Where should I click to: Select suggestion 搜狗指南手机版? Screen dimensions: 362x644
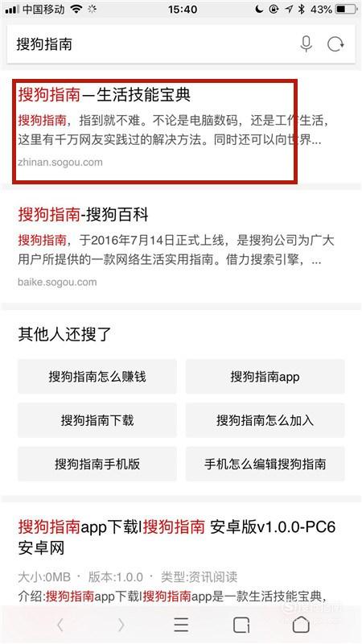(97, 464)
